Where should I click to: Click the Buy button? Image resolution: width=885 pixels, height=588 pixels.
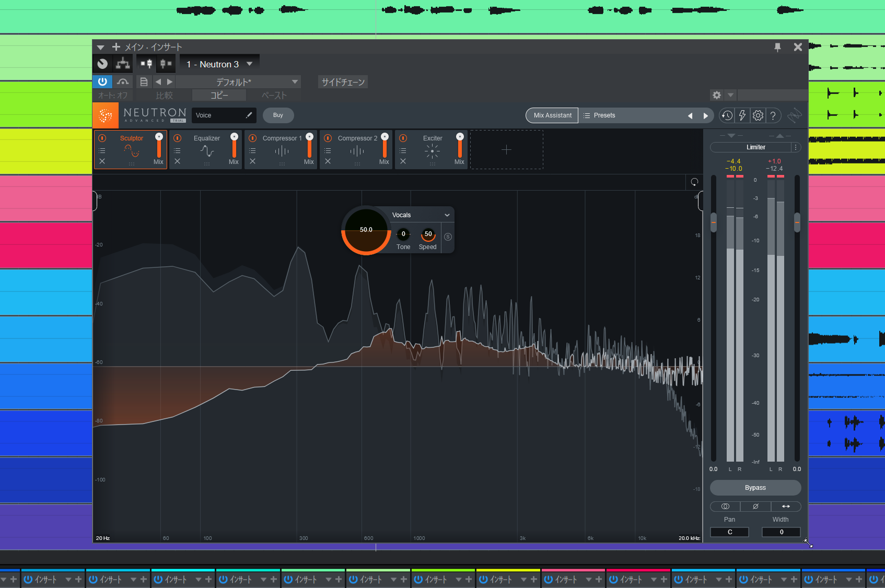[x=278, y=115]
